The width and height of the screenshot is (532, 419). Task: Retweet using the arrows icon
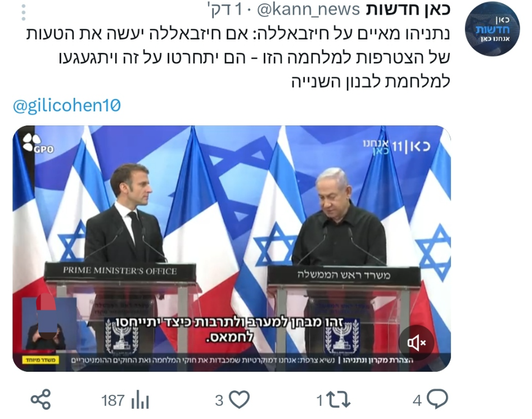[339, 400]
